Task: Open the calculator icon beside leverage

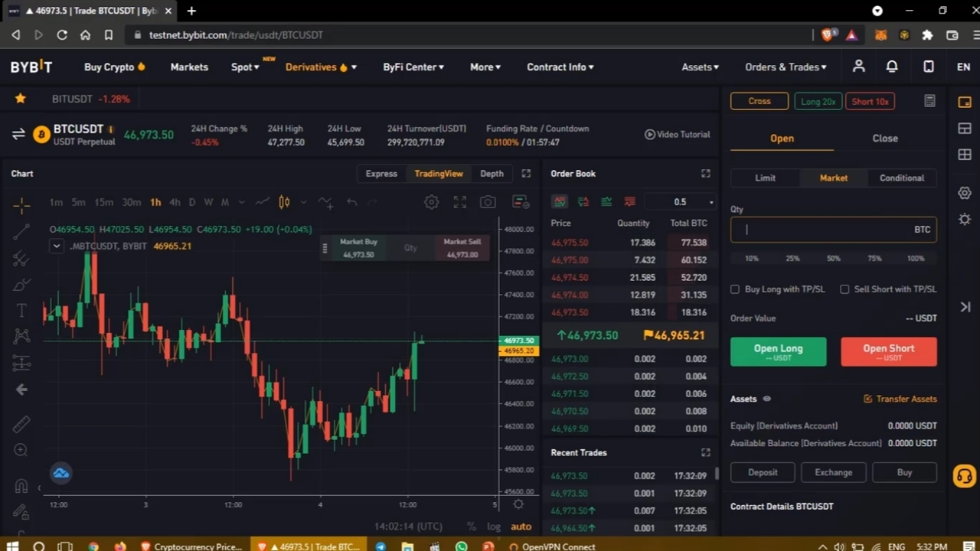Action: click(929, 101)
